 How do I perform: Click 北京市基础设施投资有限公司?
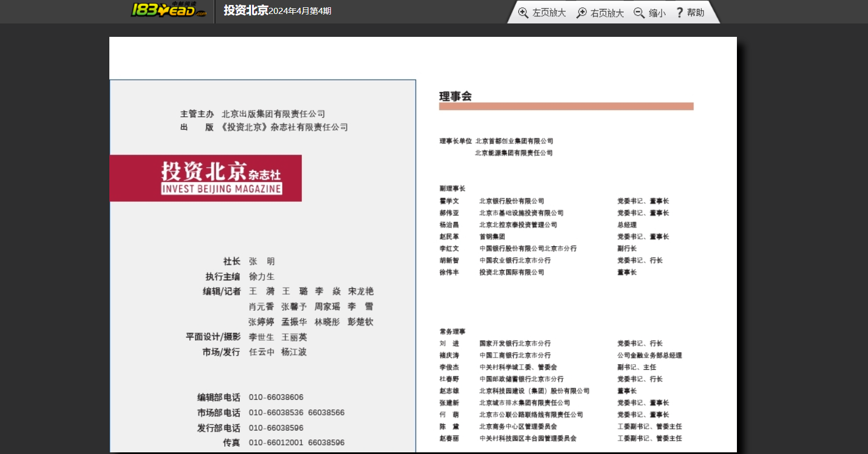521,213
